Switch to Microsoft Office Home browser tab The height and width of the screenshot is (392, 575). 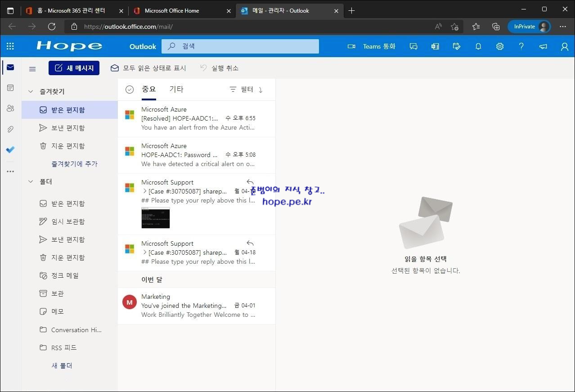click(182, 10)
